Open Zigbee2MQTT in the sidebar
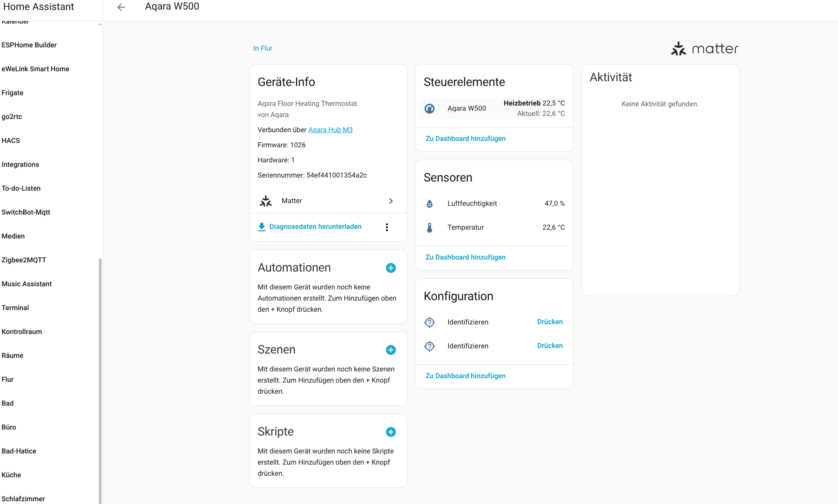Image resolution: width=838 pixels, height=504 pixels. pyautogui.click(x=24, y=260)
